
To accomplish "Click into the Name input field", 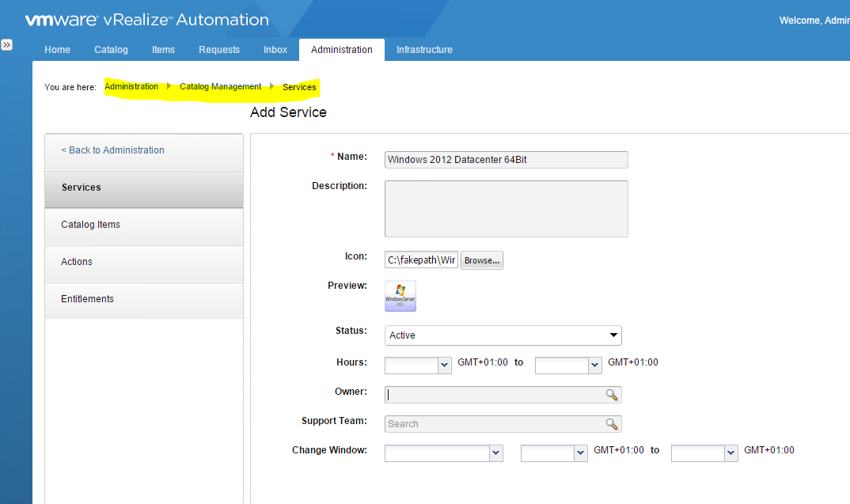I will [507, 160].
